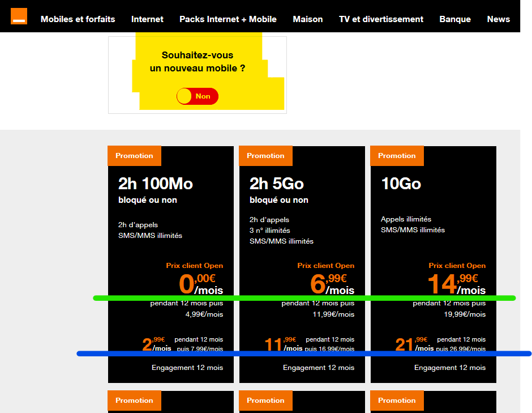The width and height of the screenshot is (532, 413).
Task: Open Mobiles et forfaits menu
Action: pyautogui.click(x=78, y=19)
